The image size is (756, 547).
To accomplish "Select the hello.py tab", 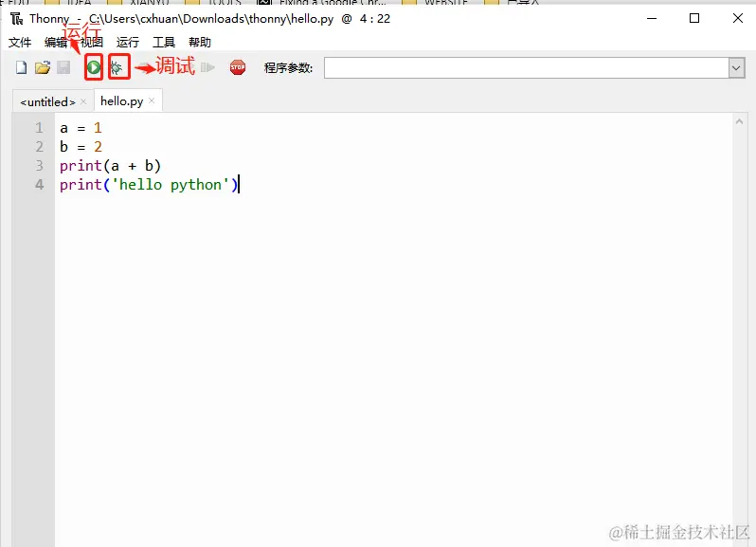I will 121,101.
